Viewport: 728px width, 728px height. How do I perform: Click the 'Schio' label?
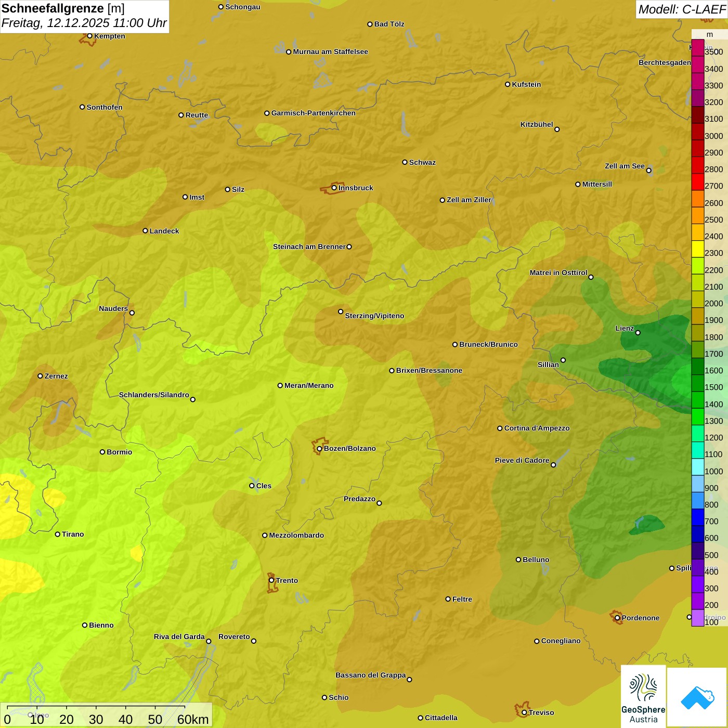click(x=339, y=697)
